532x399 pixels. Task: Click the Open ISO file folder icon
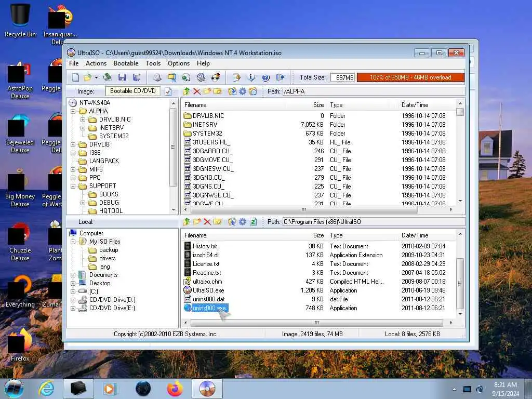click(87, 77)
